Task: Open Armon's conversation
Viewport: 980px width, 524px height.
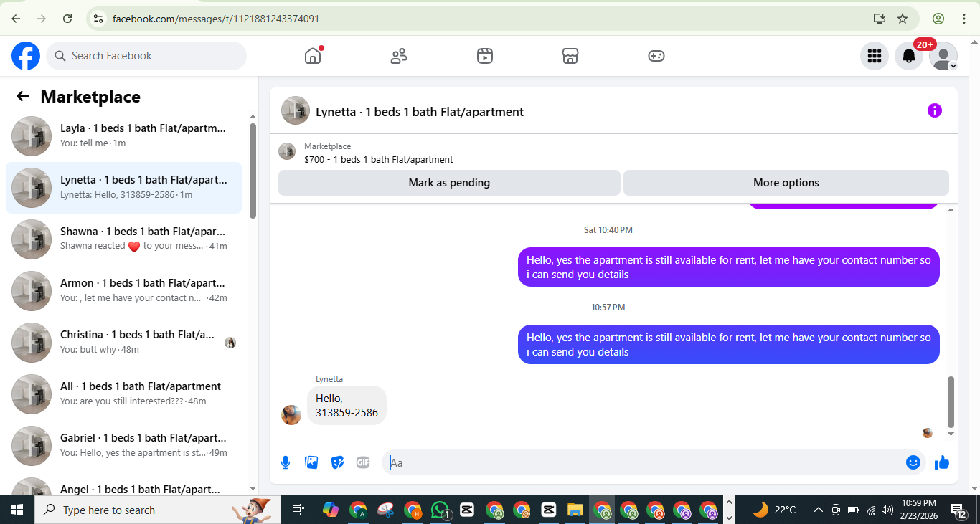Action: click(123, 291)
